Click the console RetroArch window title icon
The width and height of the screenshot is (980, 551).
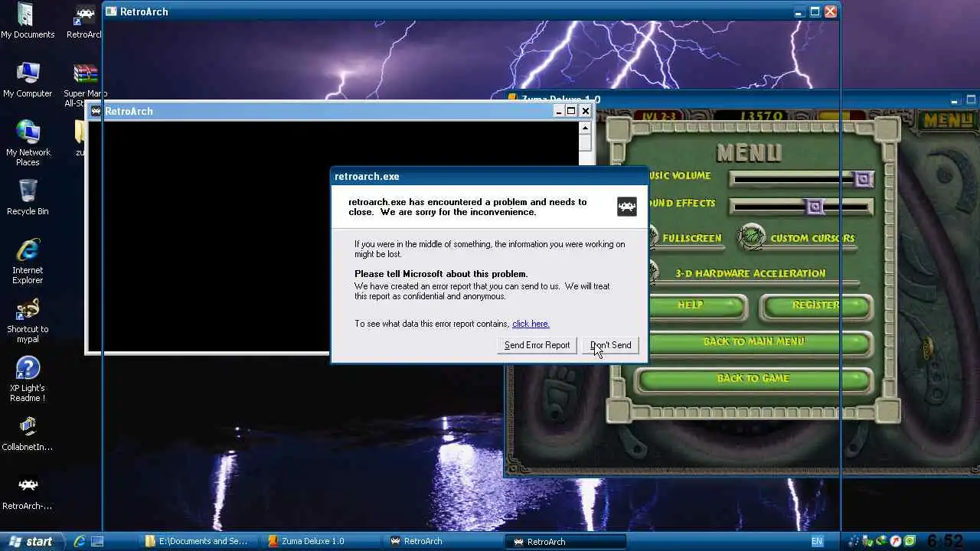(x=96, y=111)
